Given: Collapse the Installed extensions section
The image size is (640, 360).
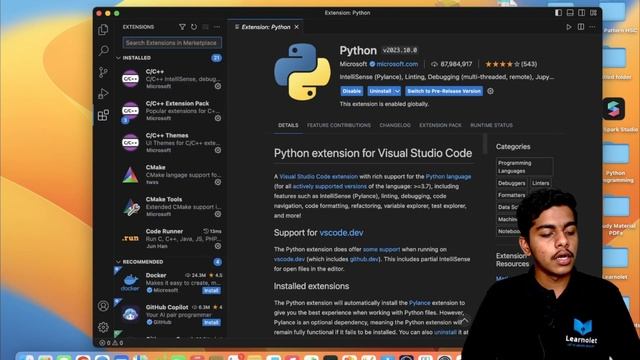Looking at the screenshot, I should [x=119, y=58].
